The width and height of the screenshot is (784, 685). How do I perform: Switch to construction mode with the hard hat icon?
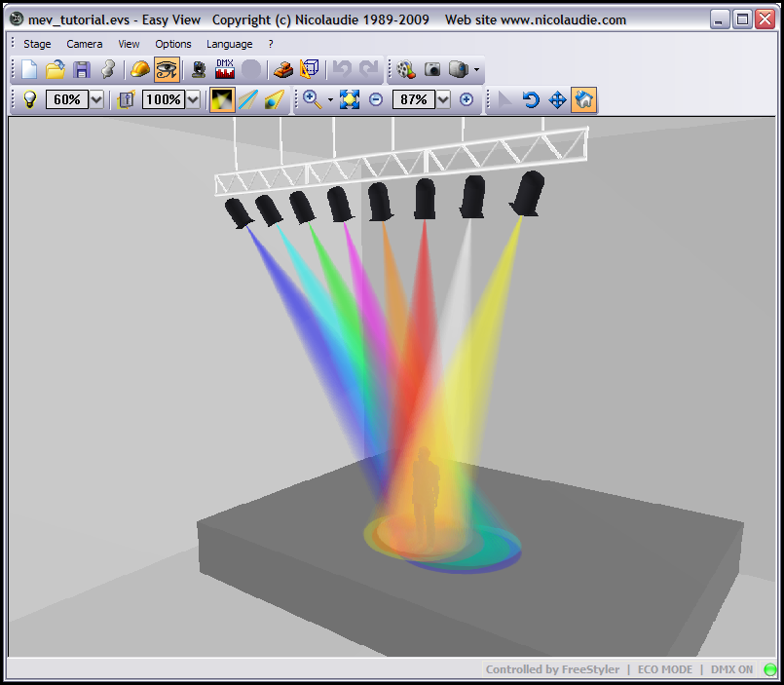click(x=140, y=69)
